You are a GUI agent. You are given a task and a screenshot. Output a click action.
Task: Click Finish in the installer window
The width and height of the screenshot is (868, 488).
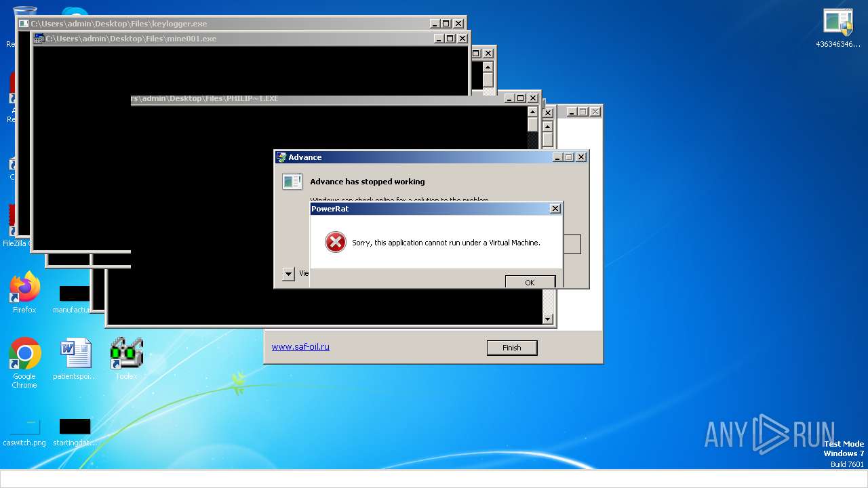pos(512,348)
